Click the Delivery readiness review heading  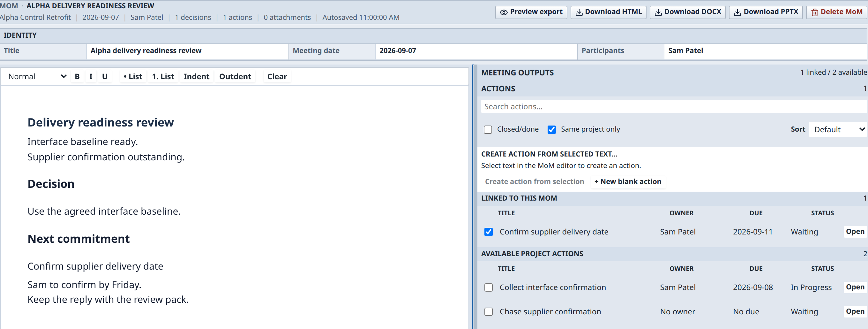point(101,122)
